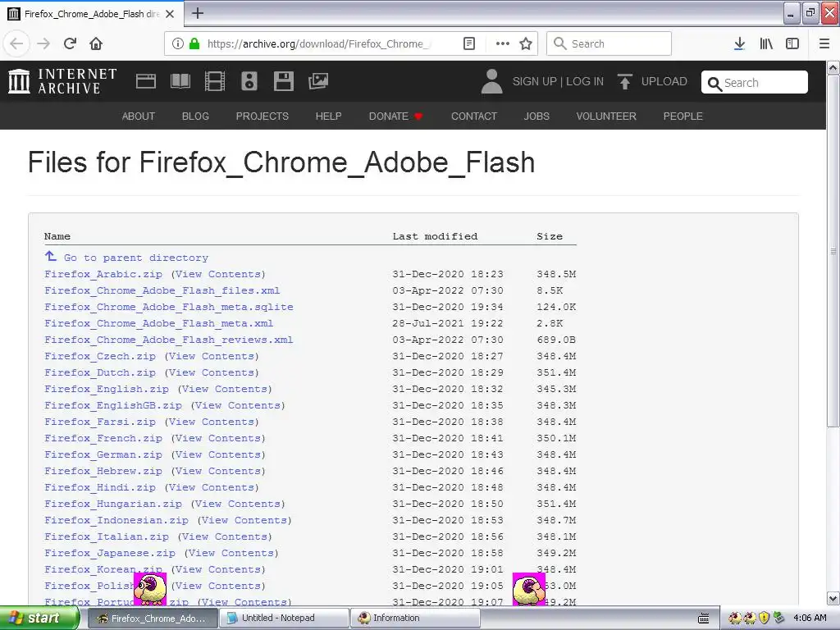Image resolution: width=840 pixels, height=630 pixels.
Task: Open the DONATE menu item
Action: pos(395,116)
